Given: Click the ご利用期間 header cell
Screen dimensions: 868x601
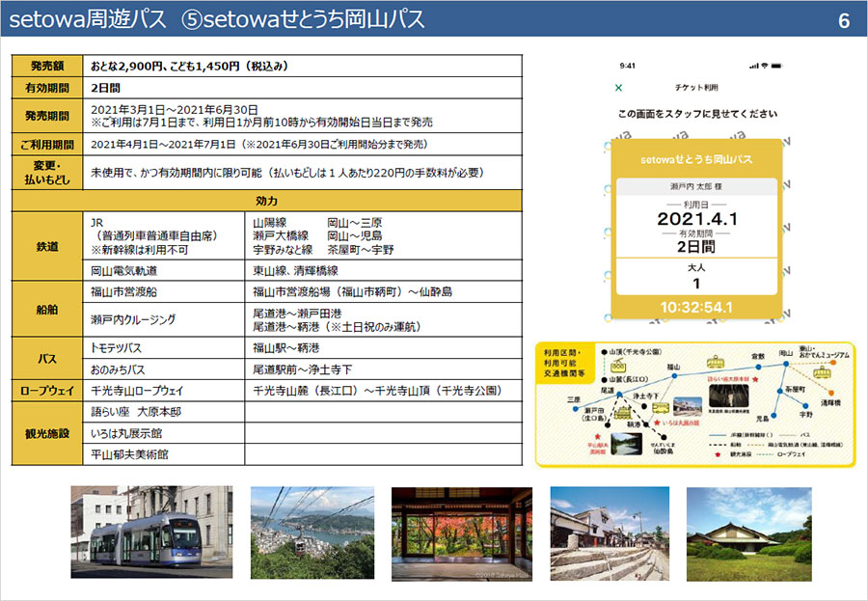Looking at the screenshot, I should coord(47,145).
